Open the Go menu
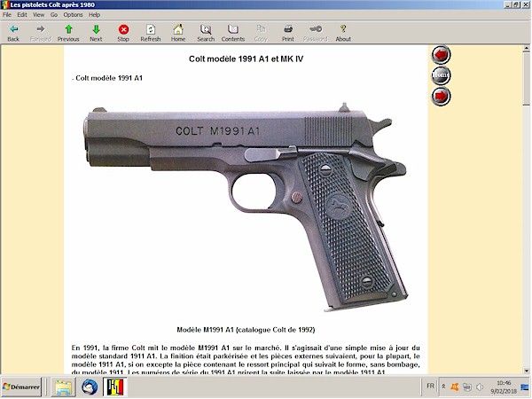Image resolution: width=532 pixels, height=399 pixels. point(54,14)
